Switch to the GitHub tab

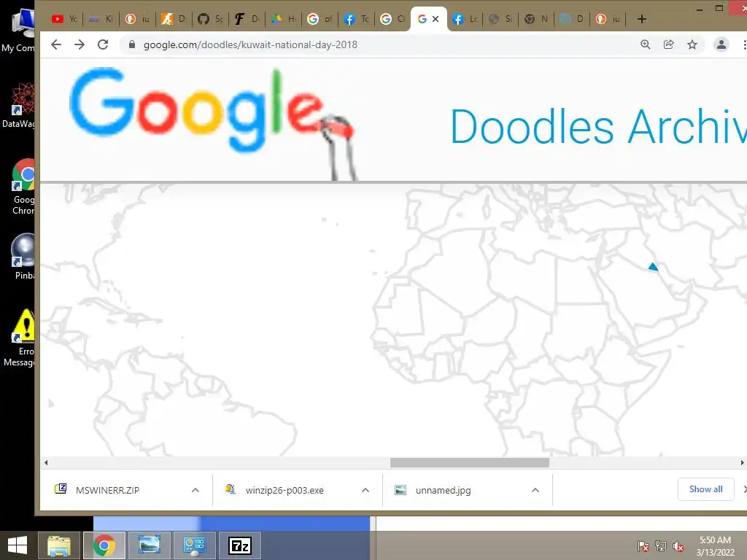coord(210,19)
